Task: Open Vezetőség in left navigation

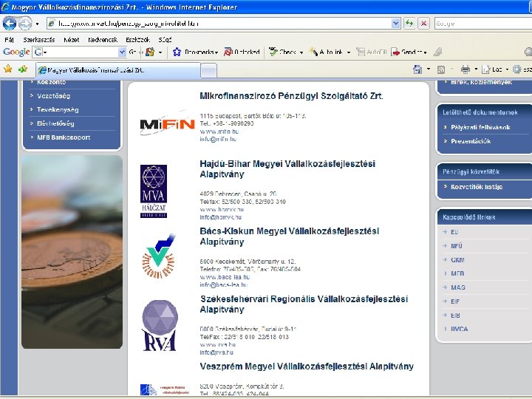Action: click(54, 96)
